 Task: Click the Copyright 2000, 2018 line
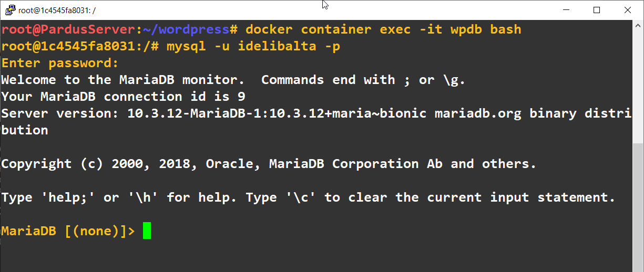(268, 164)
